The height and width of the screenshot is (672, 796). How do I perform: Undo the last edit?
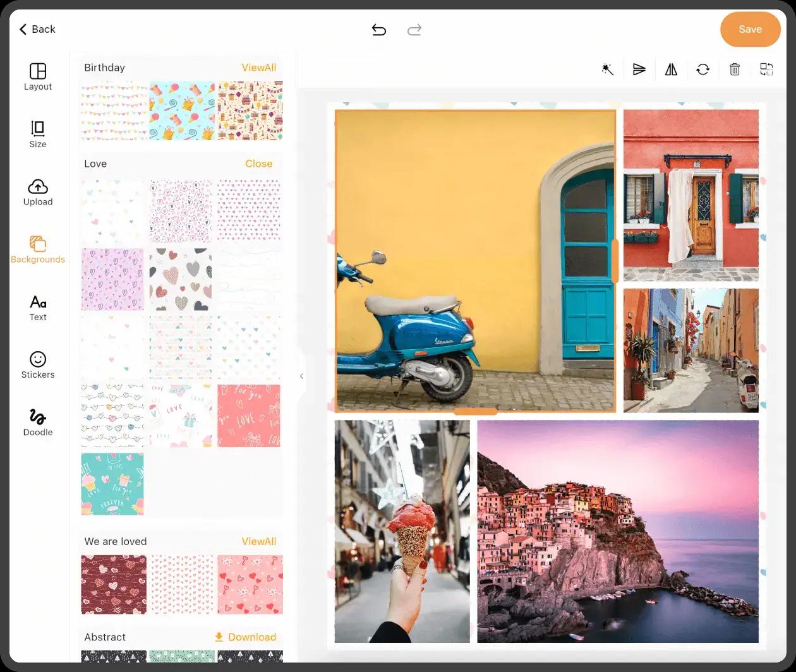click(378, 29)
